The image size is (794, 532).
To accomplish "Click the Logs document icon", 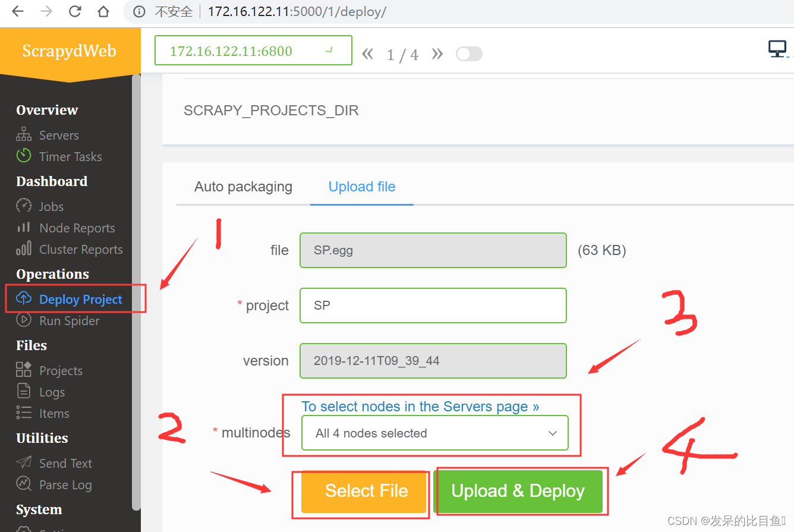I will click(x=23, y=391).
